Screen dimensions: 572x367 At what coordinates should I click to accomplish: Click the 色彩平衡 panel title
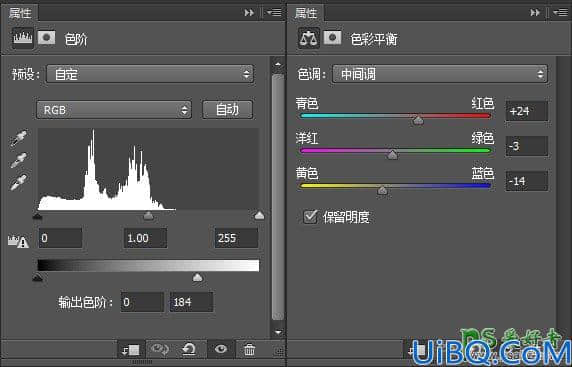click(374, 39)
